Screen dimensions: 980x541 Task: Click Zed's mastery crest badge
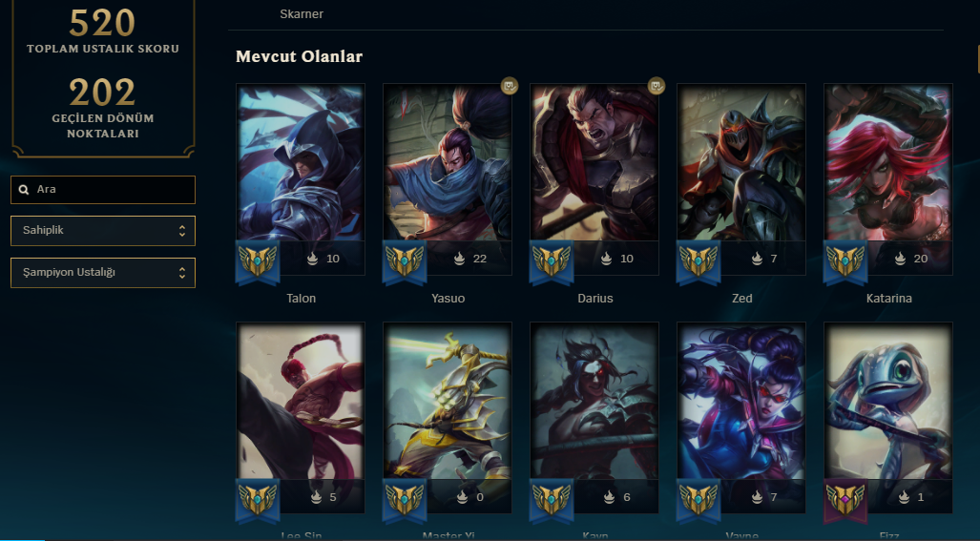[699, 261]
